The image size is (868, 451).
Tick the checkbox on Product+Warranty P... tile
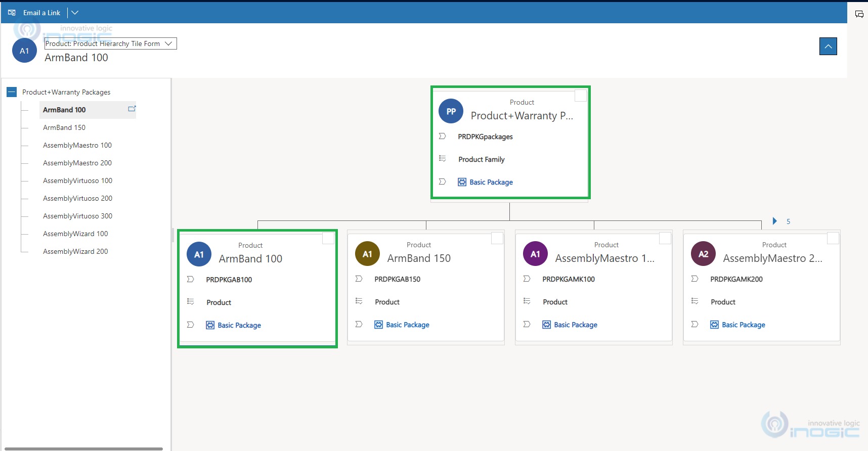pos(581,95)
